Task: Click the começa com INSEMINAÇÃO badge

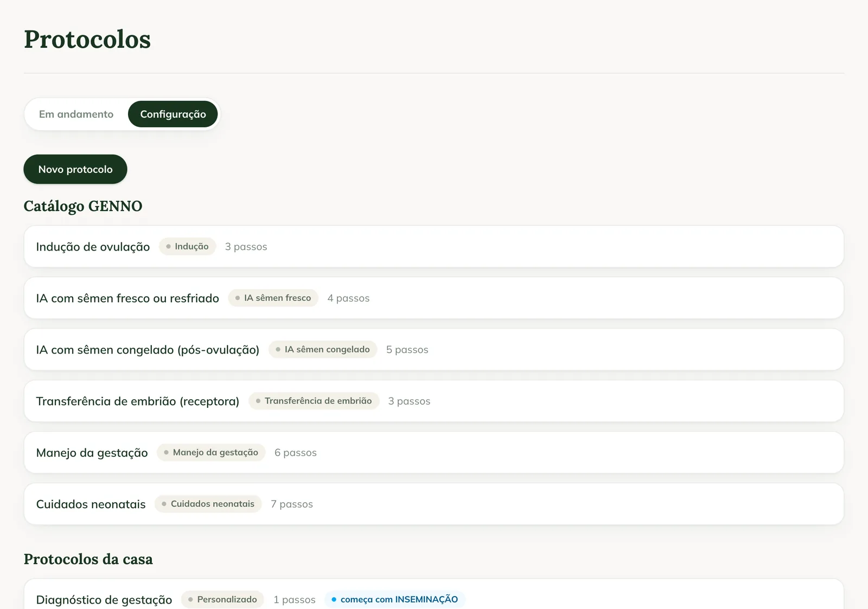Action: point(395,599)
